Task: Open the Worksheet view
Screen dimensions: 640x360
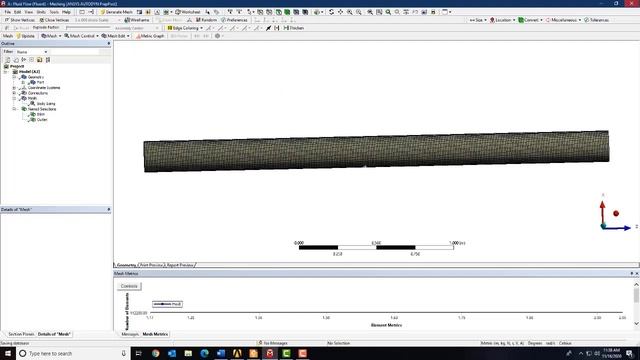Action: point(188,12)
